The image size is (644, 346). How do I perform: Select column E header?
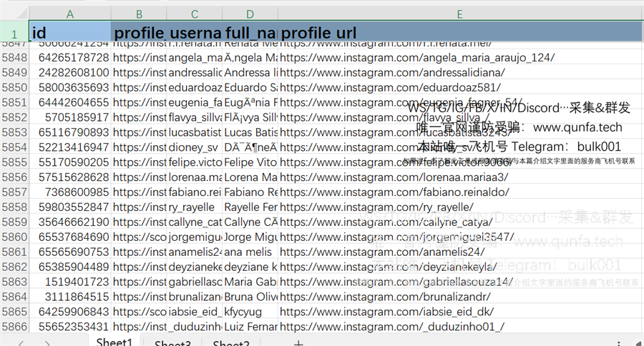459,14
